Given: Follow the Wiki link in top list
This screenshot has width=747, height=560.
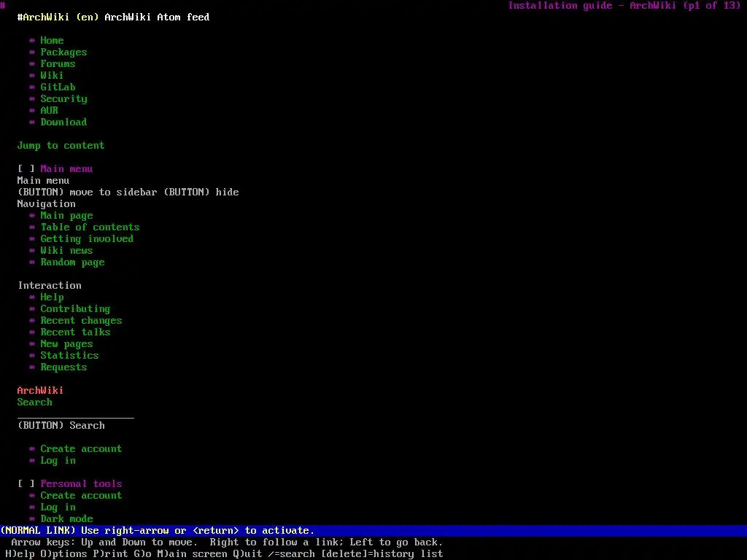Looking at the screenshot, I should pyautogui.click(x=52, y=75).
